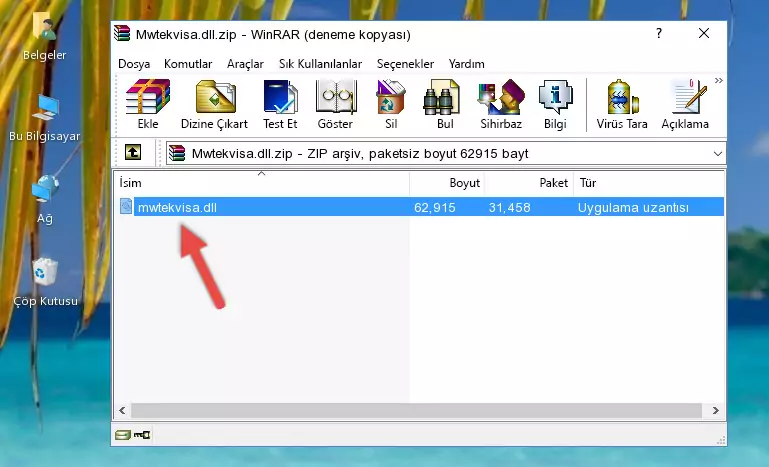Click the WinRAR title bar icon
The image size is (769, 467).
(122, 34)
